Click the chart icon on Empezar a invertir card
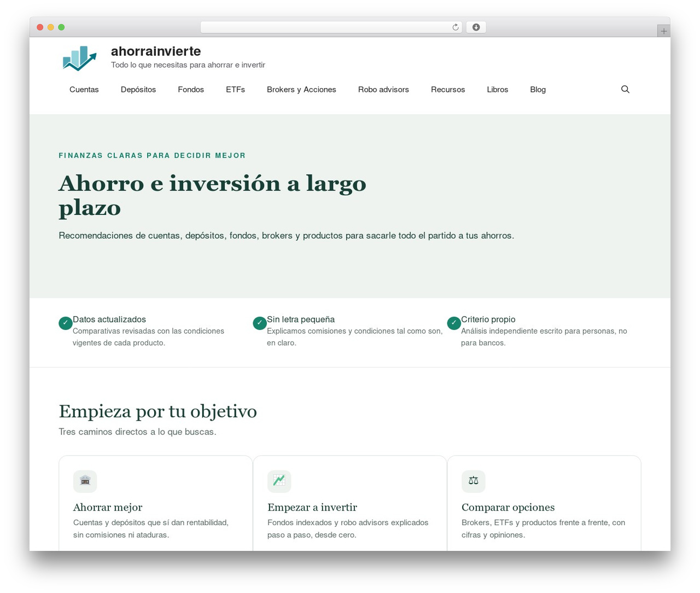Image resolution: width=700 pixels, height=593 pixels. tap(279, 481)
